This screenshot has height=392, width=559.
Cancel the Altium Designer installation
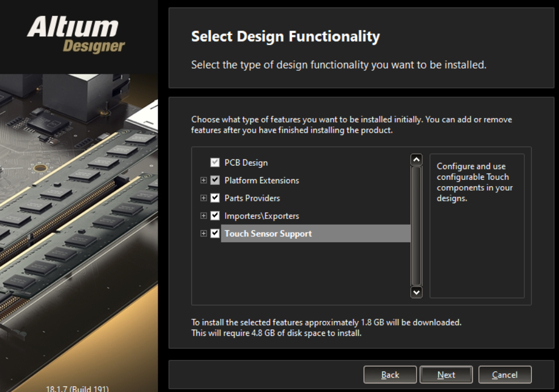[x=505, y=374]
